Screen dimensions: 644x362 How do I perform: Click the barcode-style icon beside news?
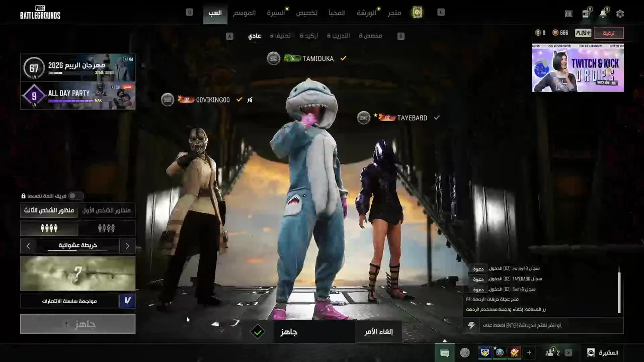[569, 14]
